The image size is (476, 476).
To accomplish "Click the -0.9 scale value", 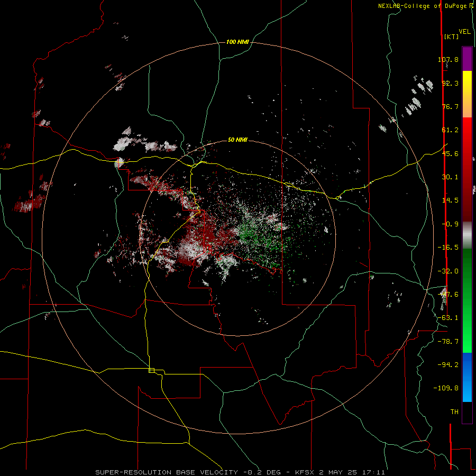I will coord(450,224).
